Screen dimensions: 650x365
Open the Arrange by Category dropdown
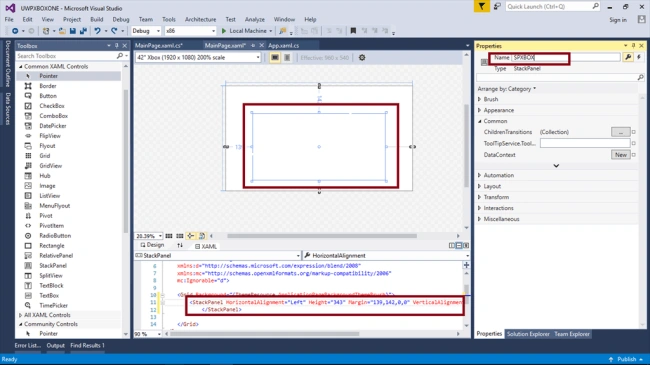pyautogui.click(x=507, y=89)
